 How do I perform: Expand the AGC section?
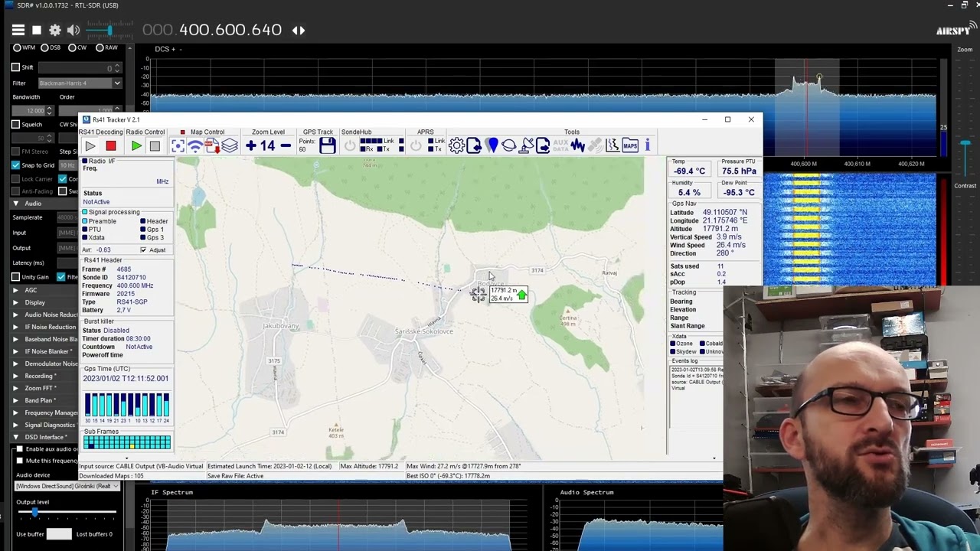click(15, 290)
